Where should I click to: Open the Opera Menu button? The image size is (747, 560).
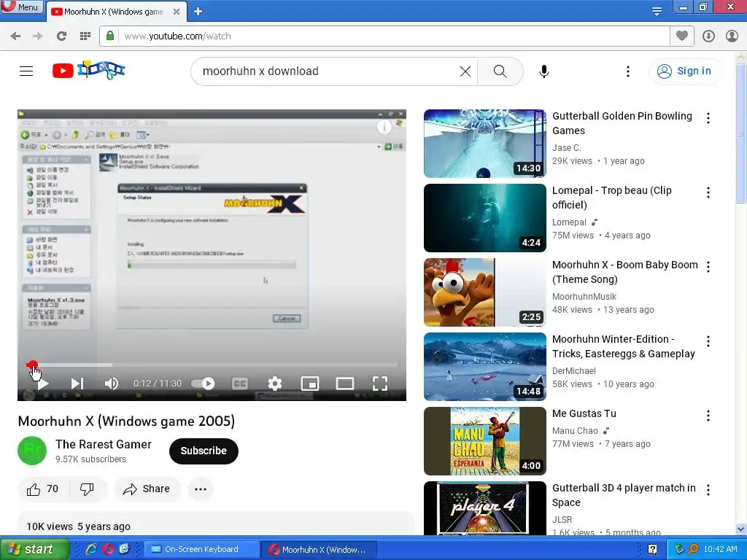click(x=22, y=7)
